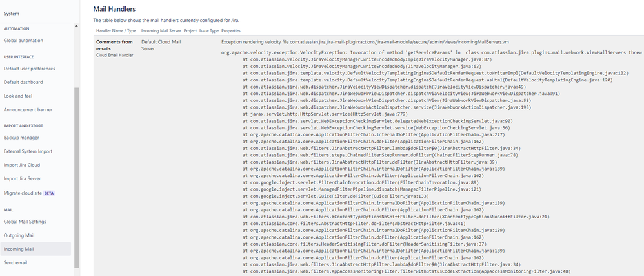Open the System section heading
Viewport: 644px width, 276px height.
pyautogui.click(x=12, y=14)
